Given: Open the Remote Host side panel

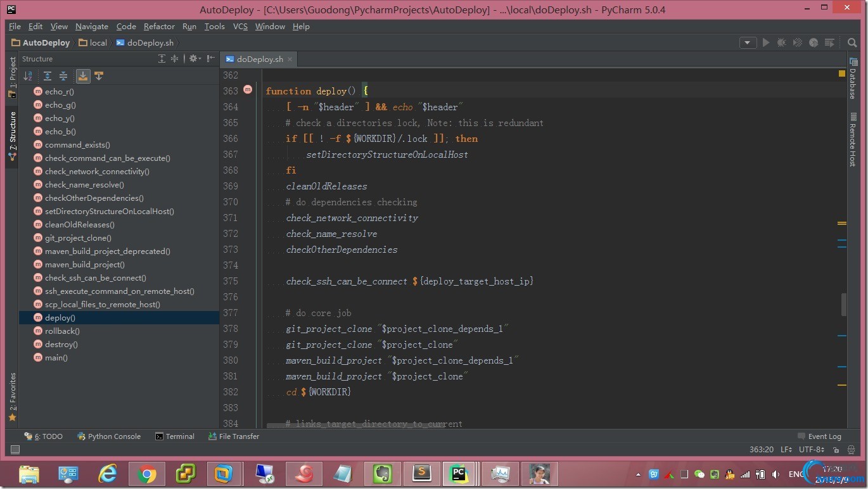Looking at the screenshot, I should click(x=853, y=141).
